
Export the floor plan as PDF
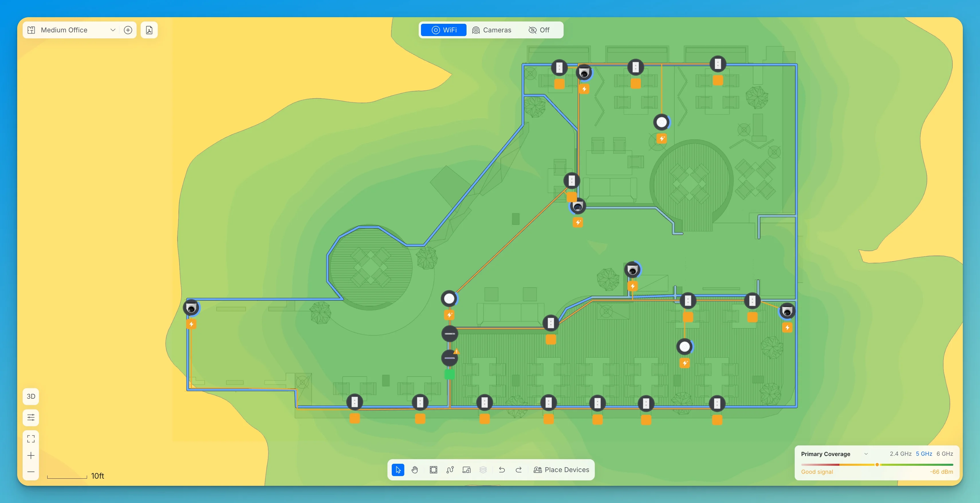(x=149, y=30)
